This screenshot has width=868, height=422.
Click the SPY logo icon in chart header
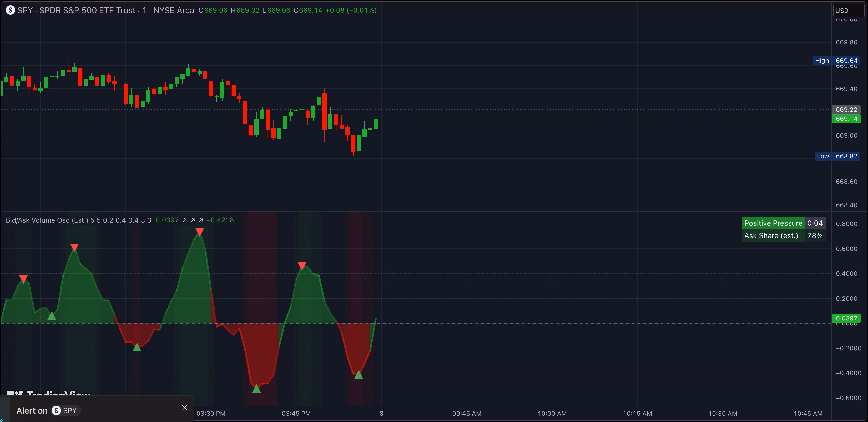10,10
